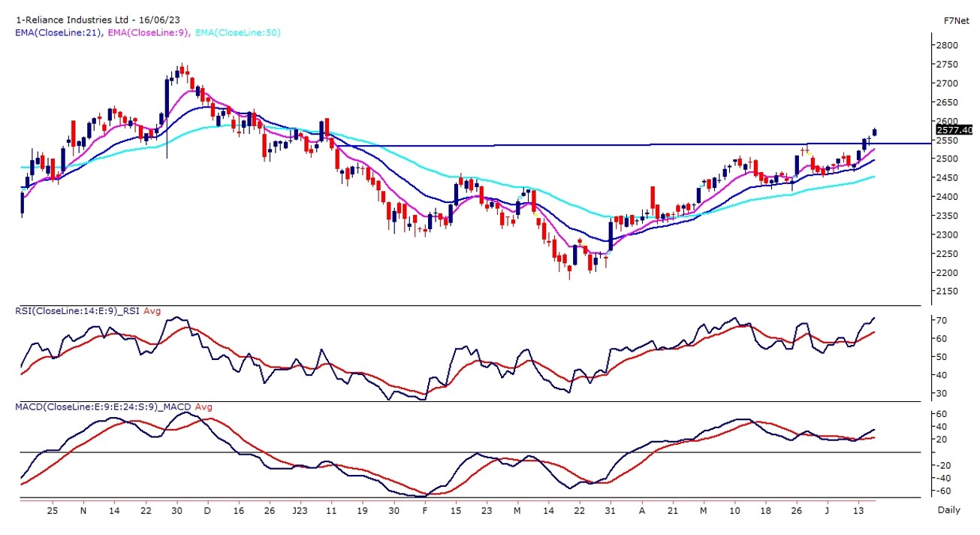Click the latest candlestick above the resistance line
Viewport: 980px width, 535px height.
[875, 132]
